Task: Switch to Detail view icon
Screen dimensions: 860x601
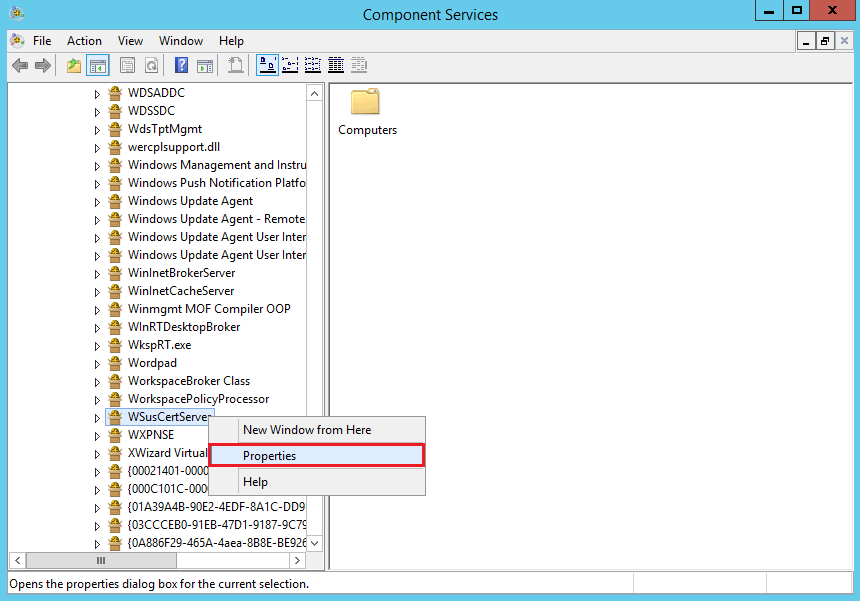Action: pos(336,65)
